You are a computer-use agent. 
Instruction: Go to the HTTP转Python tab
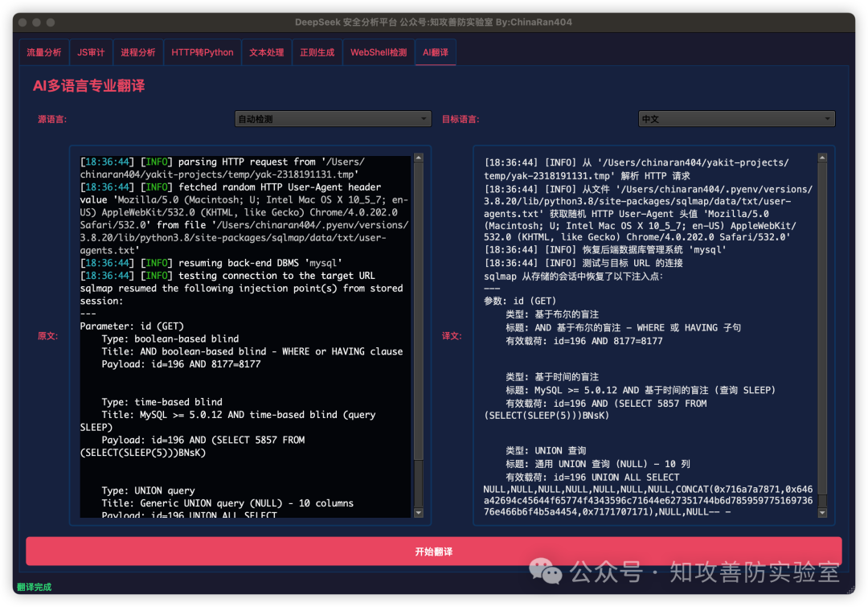pos(203,52)
